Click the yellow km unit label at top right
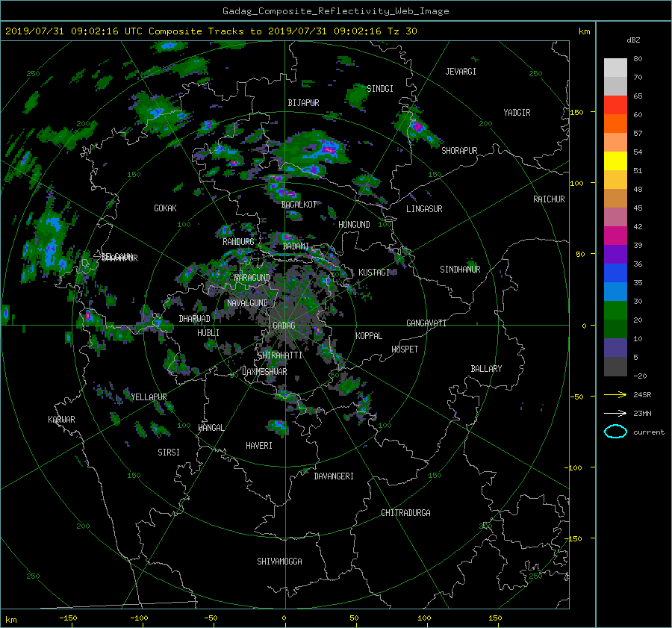672x628 pixels. pyautogui.click(x=584, y=31)
